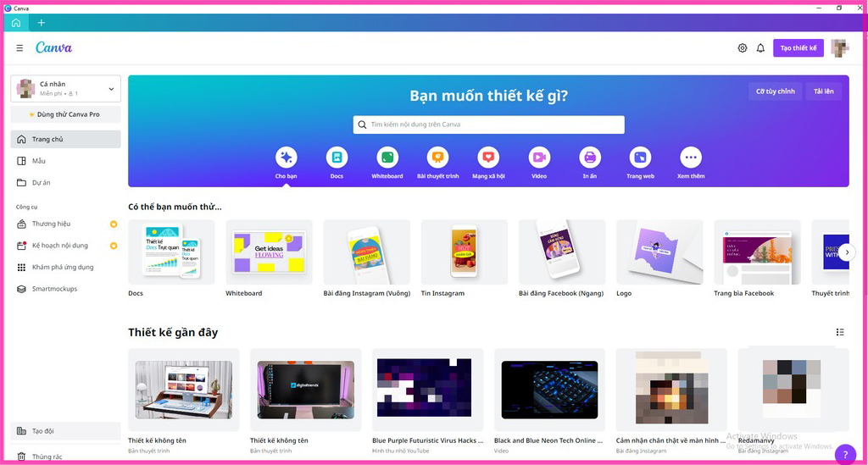Open Bài đăng Facebook (Ngang) thumbnail

[562, 252]
